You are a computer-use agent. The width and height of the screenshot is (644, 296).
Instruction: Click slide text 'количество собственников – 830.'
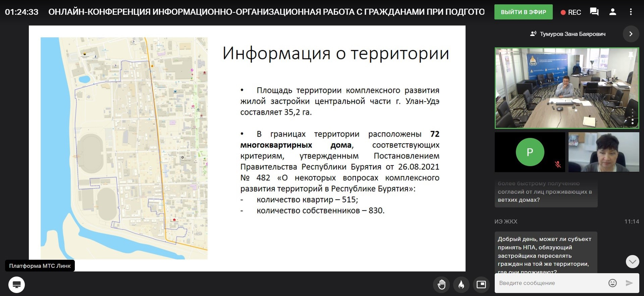[x=321, y=211]
